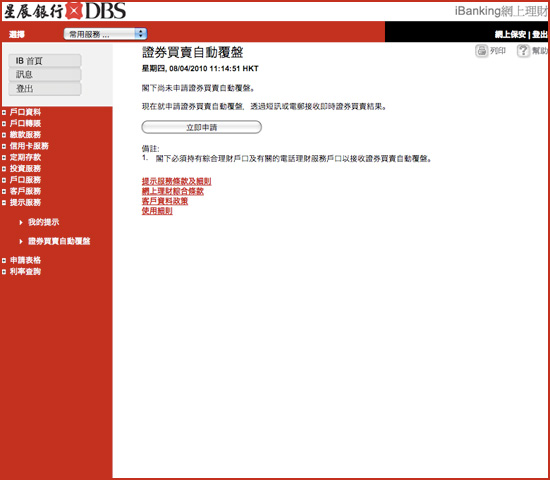Expand the 戶口轉賬 sidebar menu
The height and width of the screenshot is (480, 550).
(x=25, y=124)
